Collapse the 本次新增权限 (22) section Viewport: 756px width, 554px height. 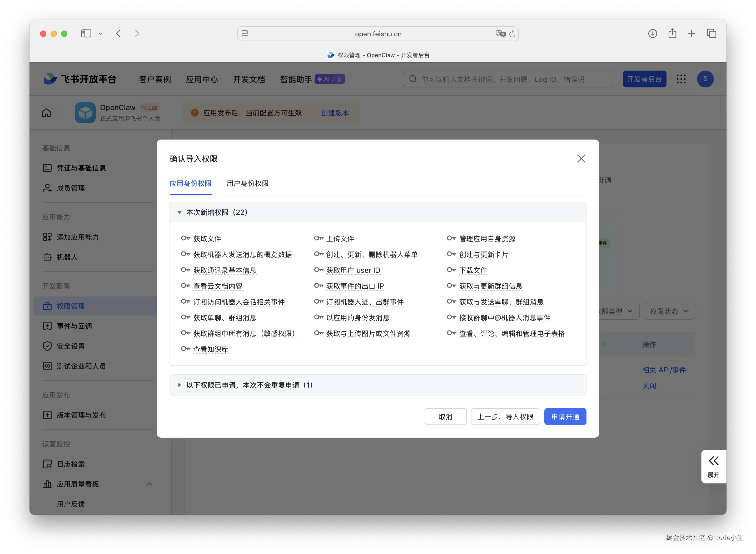coord(180,212)
